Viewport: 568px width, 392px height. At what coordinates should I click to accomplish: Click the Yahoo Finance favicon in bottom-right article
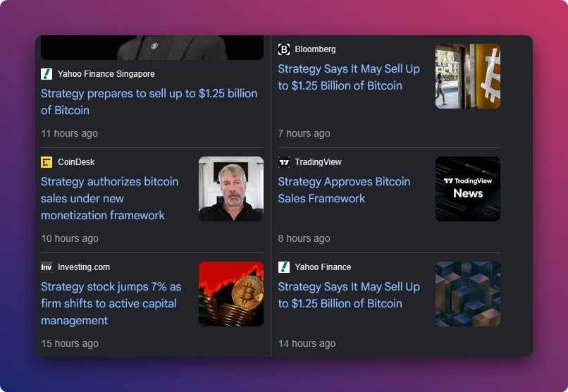point(283,267)
